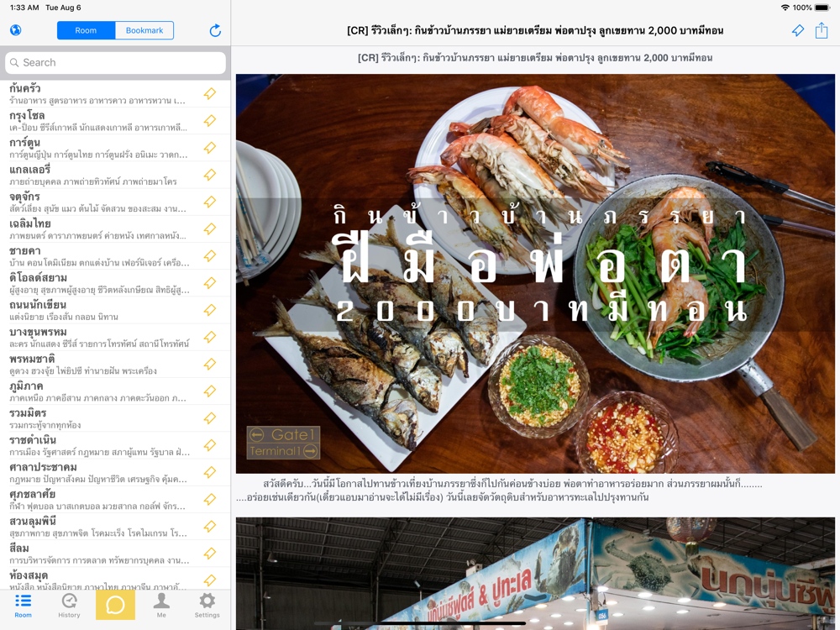Tap the globe icon at top left

[x=15, y=30]
